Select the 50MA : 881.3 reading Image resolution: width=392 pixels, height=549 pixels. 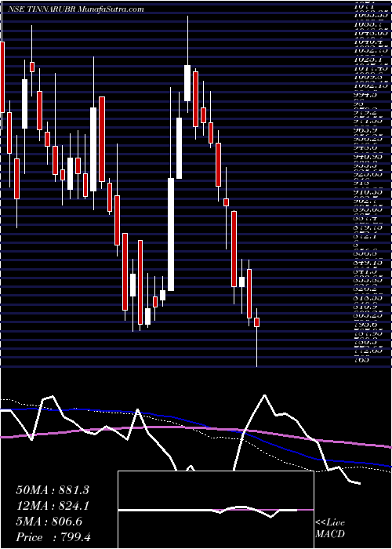click(x=53, y=490)
